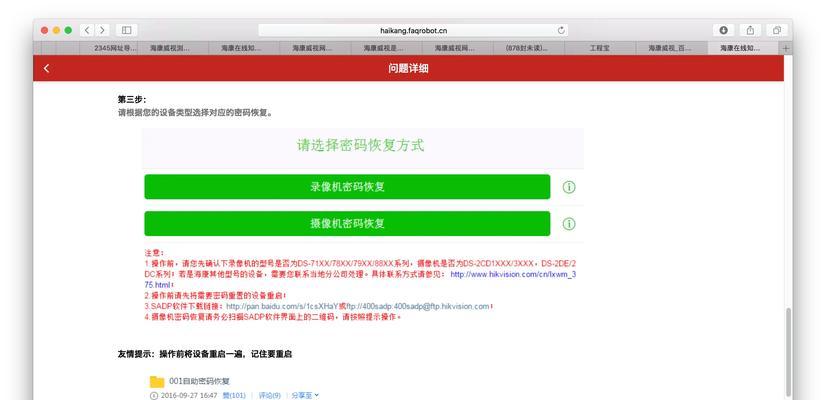Image resolution: width=826 pixels, height=400 pixels.
Task: Reload the page with the refresh icon
Action: pos(561,31)
